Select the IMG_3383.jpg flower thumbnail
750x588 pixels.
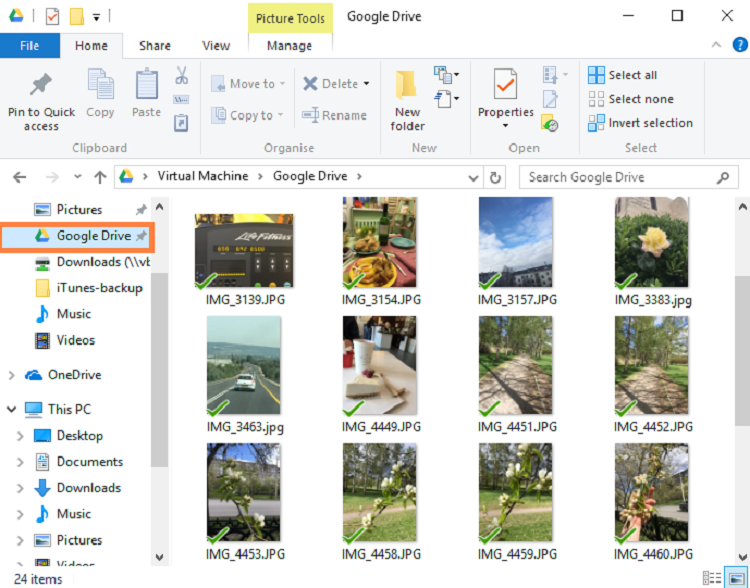(x=652, y=242)
